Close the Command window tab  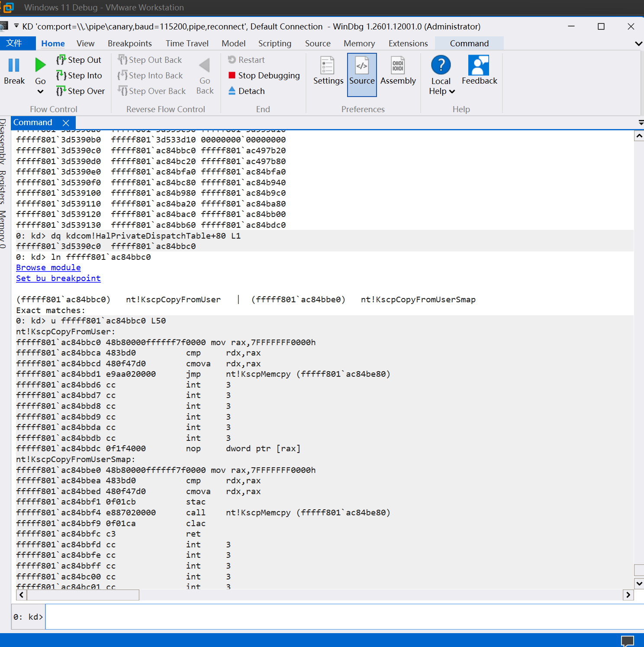[66, 123]
